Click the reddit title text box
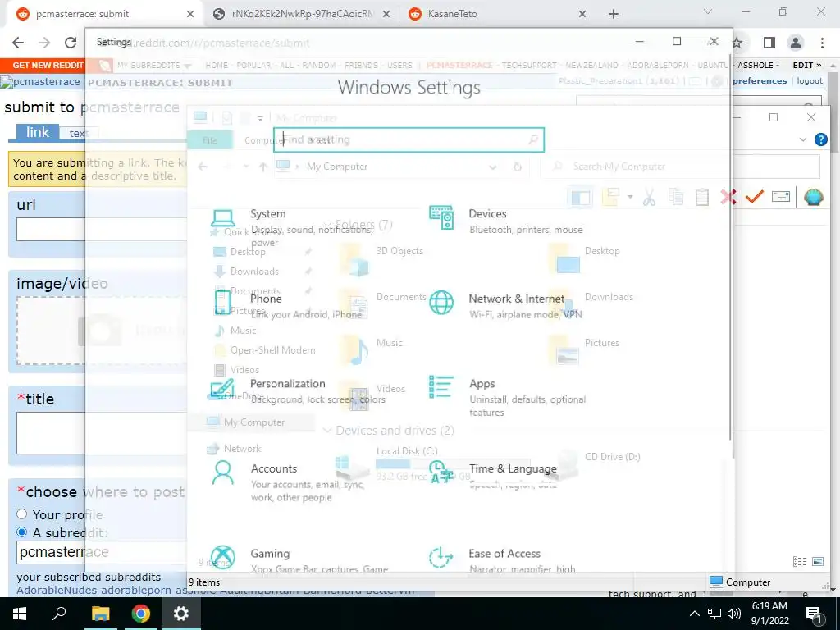The height and width of the screenshot is (630, 840). pyautogui.click(x=102, y=433)
